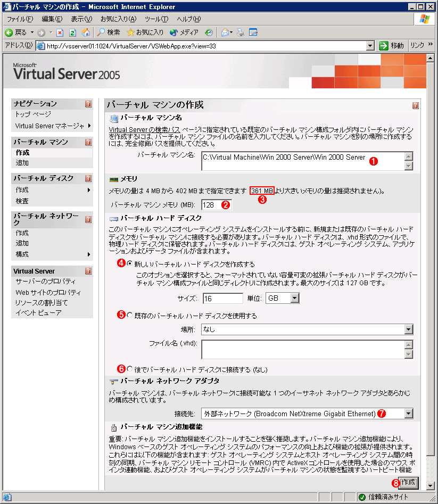
Task: Click the trusted sites (信頼済みサイト) status icon
Action: click(x=362, y=497)
